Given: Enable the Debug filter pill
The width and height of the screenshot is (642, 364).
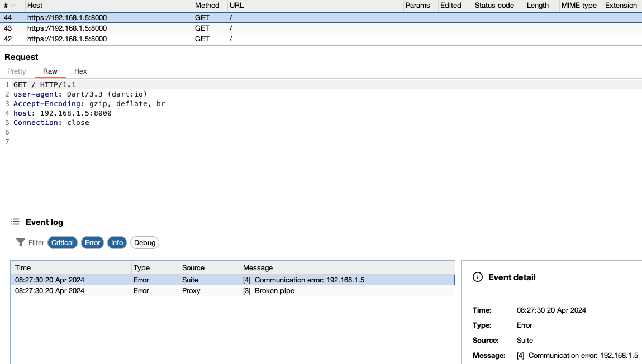Looking at the screenshot, I should tap(145, 242).
